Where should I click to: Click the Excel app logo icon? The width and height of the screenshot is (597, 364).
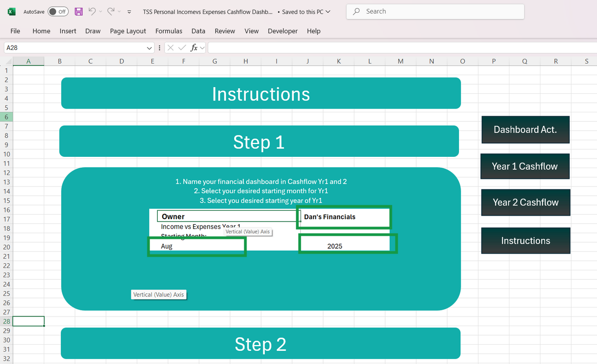[12, 12]
